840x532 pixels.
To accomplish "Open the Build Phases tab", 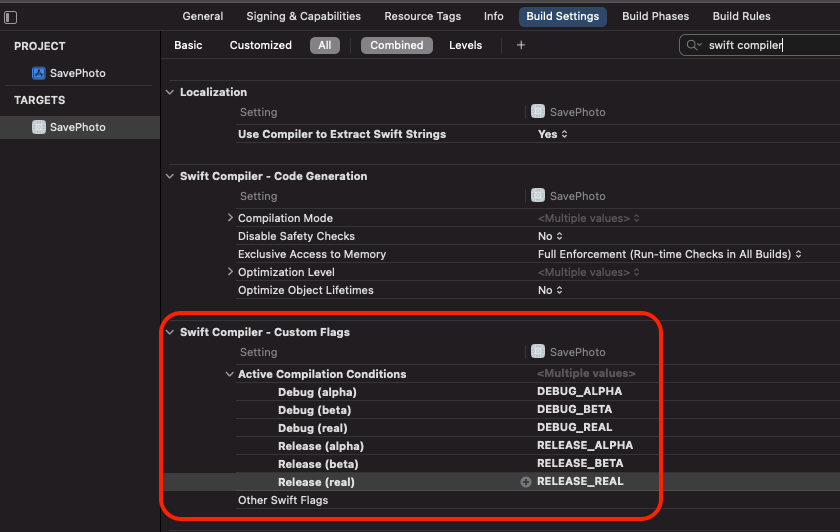I will coord(655,17).
